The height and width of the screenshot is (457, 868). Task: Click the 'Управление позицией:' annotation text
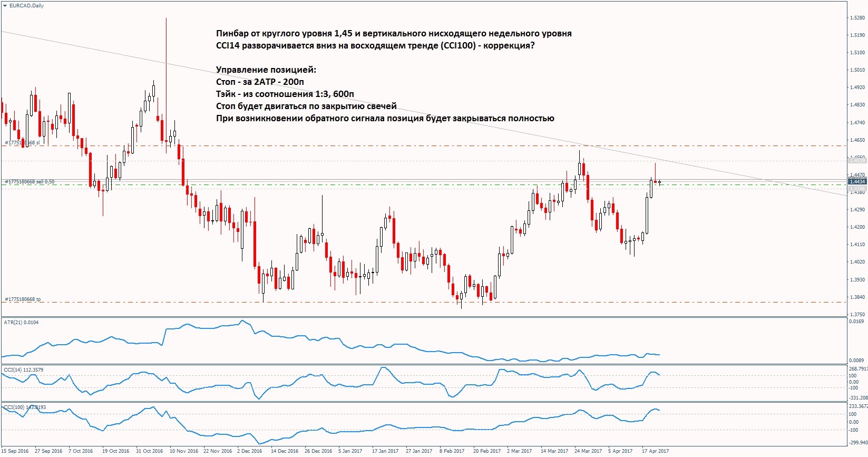coord(266,70)
